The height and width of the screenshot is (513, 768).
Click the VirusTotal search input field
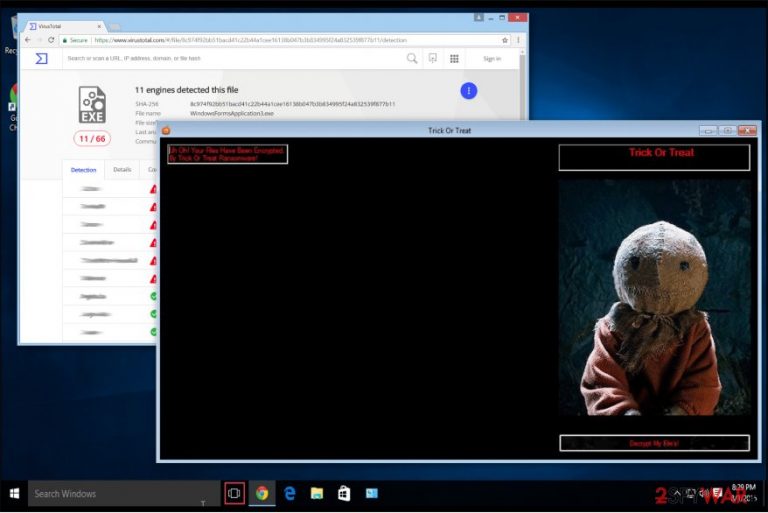(x=233, y=58)
